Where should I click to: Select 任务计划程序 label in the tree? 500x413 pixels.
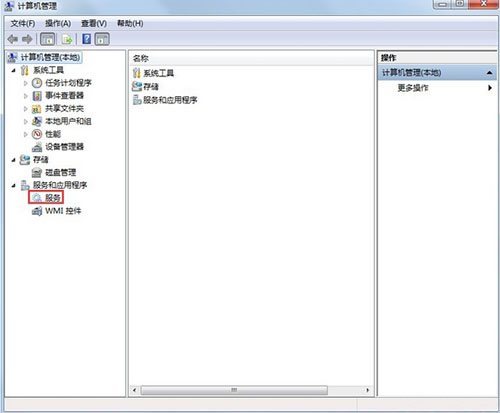pyautogui.click(x=68, y=83)
